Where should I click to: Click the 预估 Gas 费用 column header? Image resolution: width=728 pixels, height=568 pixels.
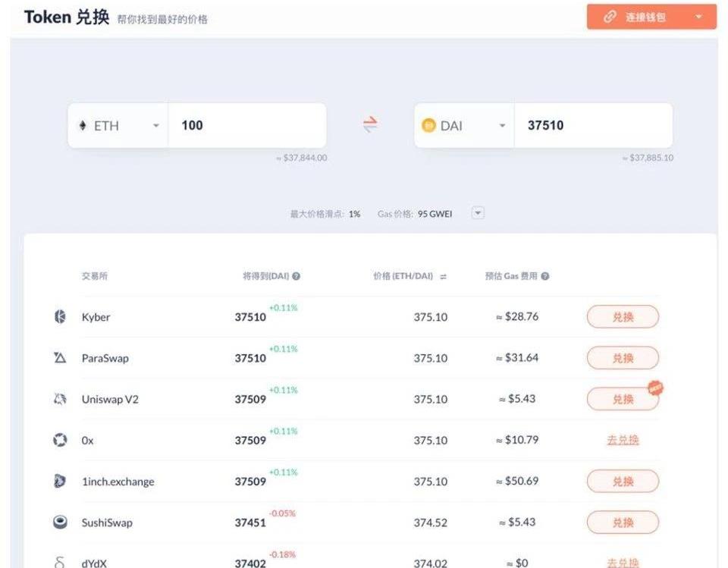(511, 276)
